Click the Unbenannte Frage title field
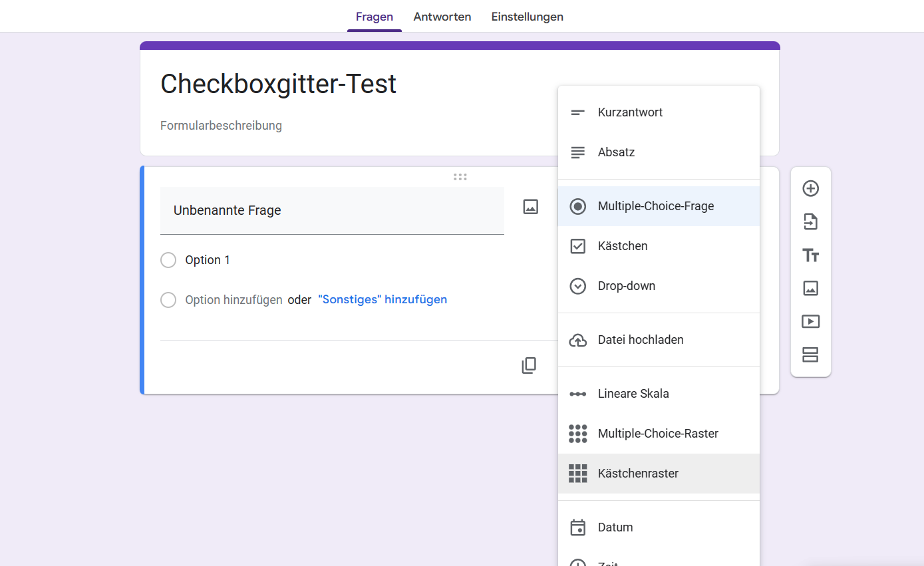924x566 pixels. pos(331,210)
